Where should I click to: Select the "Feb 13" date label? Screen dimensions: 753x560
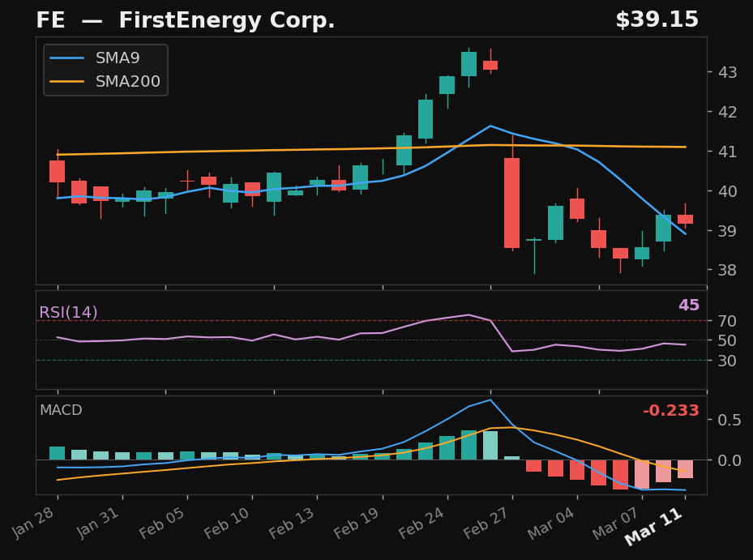coord(291,523)
